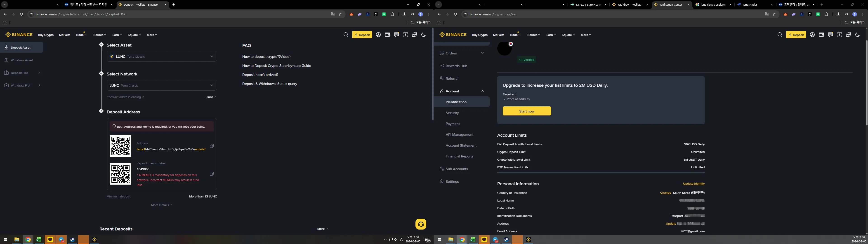Copy the LUNC deposit address
The width and height of the screenshot is (868, 244).
coord(212,146)
